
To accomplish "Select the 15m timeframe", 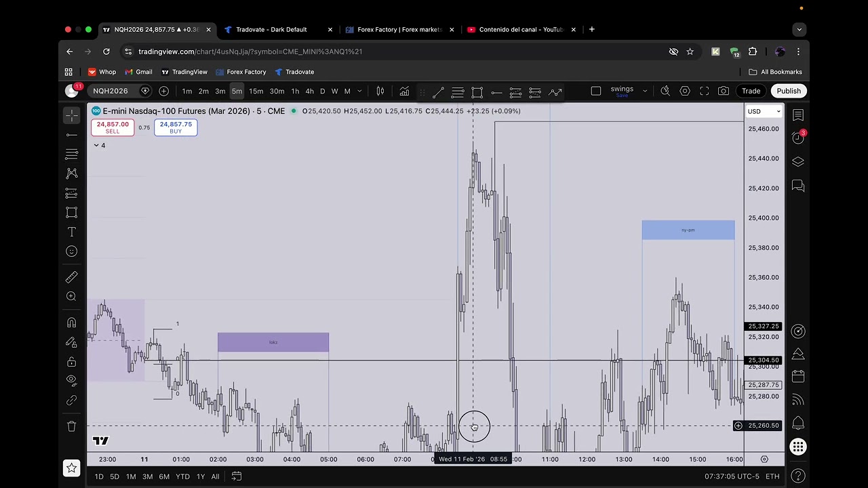I will pos(256,91).
